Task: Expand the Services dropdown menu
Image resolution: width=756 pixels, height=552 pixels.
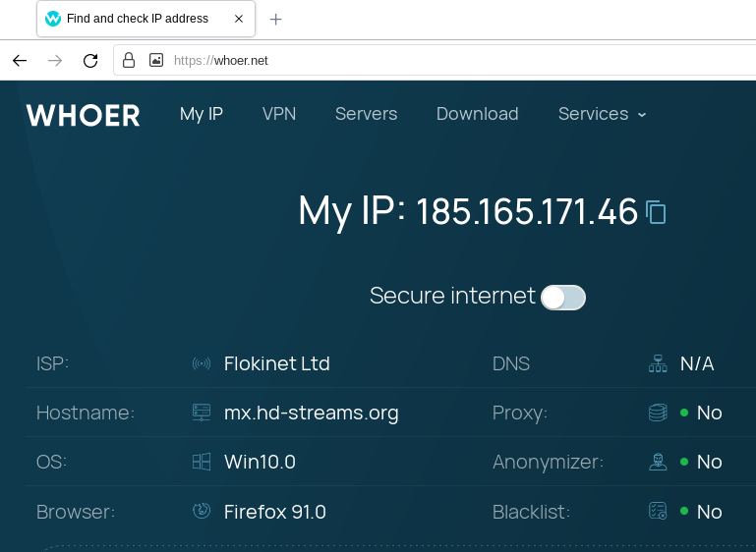Action: (602, 114)
